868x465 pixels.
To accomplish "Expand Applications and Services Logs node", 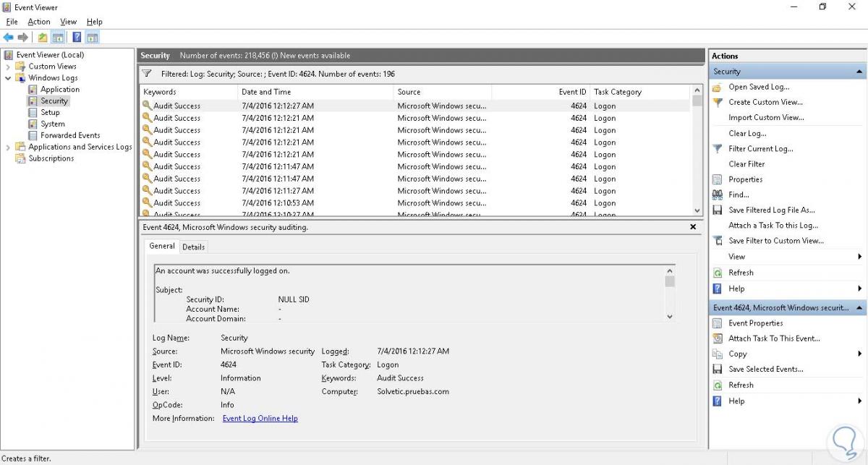I will 8,147.
